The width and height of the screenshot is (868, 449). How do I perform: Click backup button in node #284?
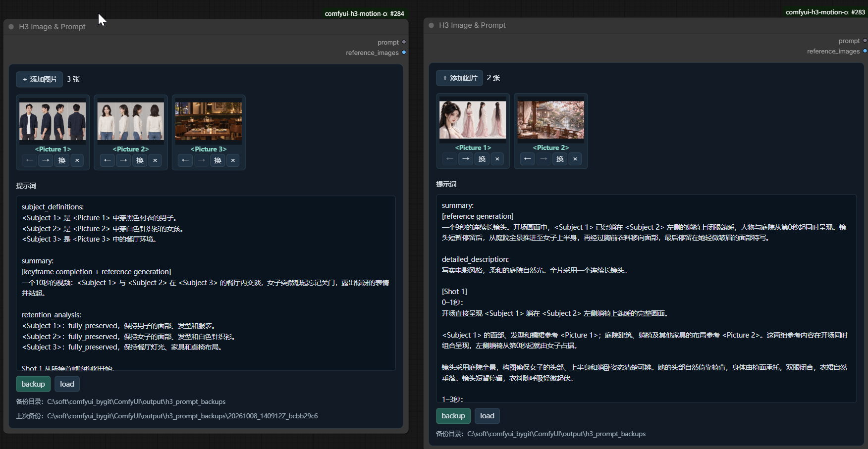[33, 384]
